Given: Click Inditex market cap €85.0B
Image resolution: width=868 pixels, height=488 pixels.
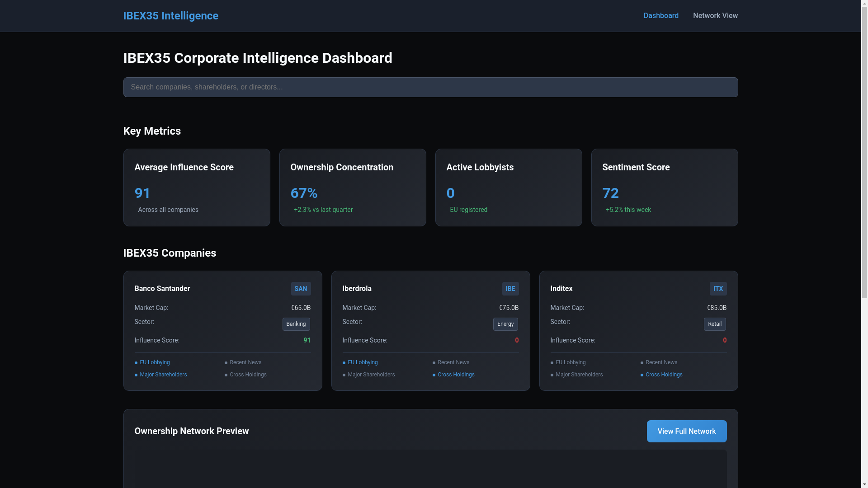Looking at the screenshot, I should pos(717,308).
